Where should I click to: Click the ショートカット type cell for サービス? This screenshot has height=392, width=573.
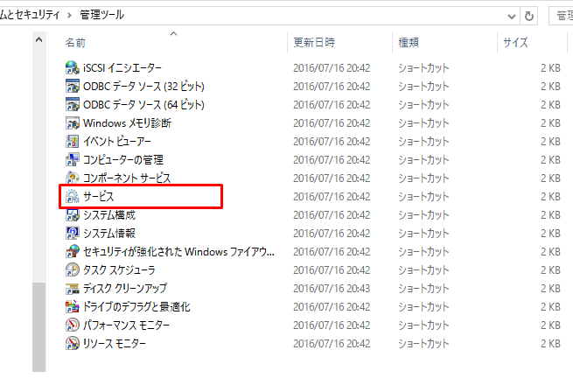pyautogui.click(x=423, y=196)
